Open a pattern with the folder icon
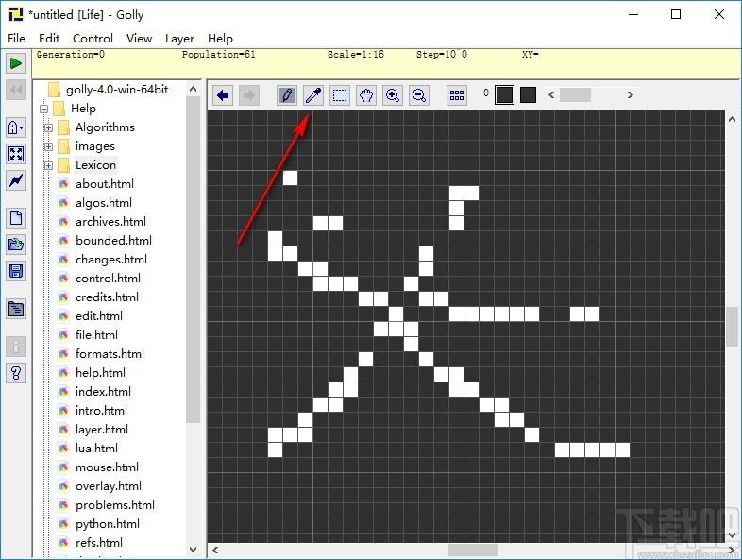Screen dimensions: 742x560 coord(16,245)
